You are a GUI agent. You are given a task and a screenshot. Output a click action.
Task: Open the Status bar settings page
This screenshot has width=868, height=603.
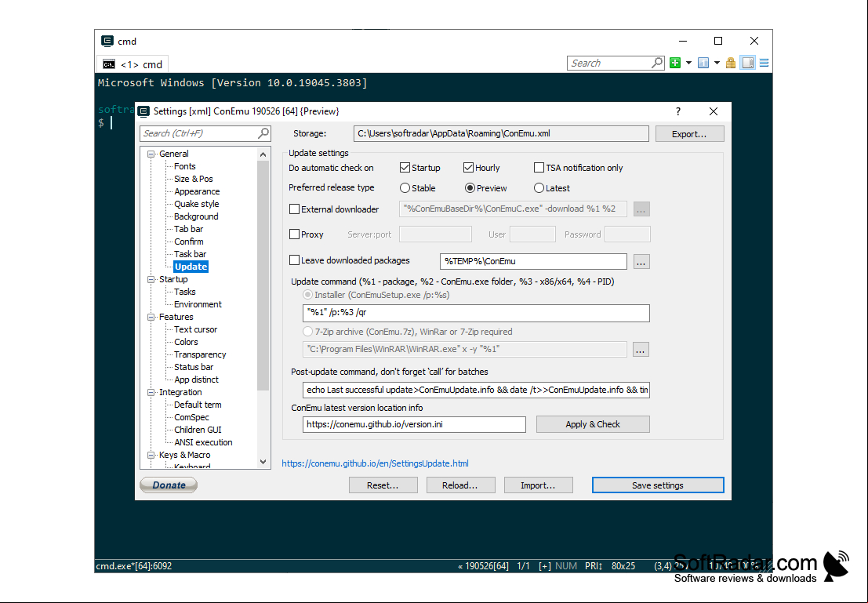pyautogui.click(x=193, y=367)
